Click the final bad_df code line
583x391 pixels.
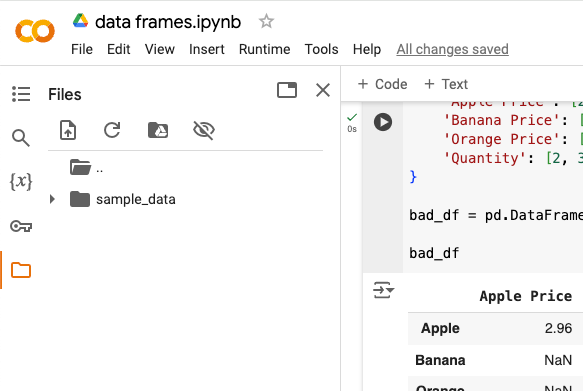coord(434,253)
